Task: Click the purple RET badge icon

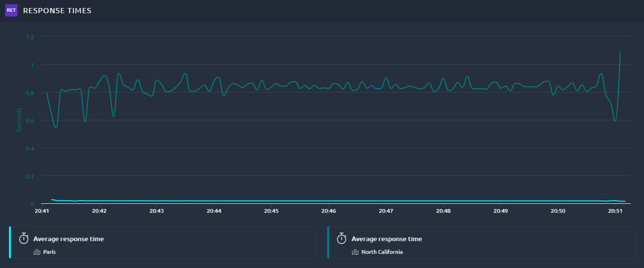Action: pos(11,10)
